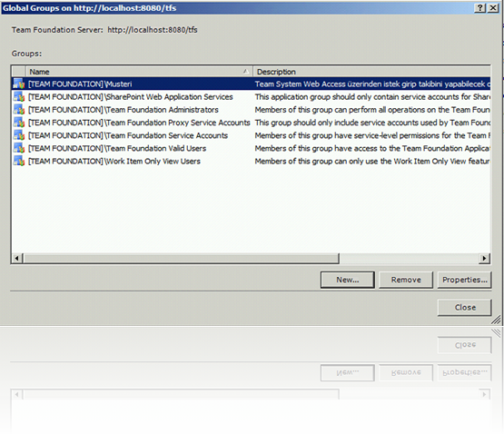This screenshot has height=434, width=504.
Task: Sort list by the Description column header
Action: tap(372, 72)
